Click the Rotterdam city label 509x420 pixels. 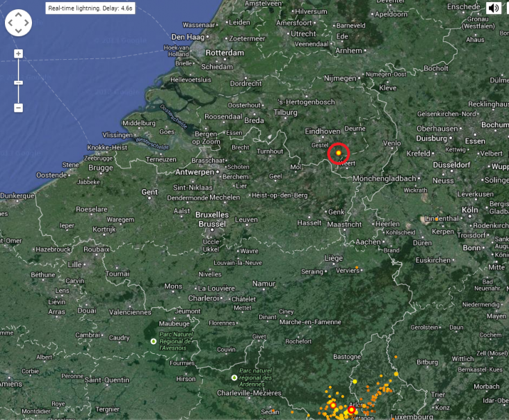click(x=225, y=53)
